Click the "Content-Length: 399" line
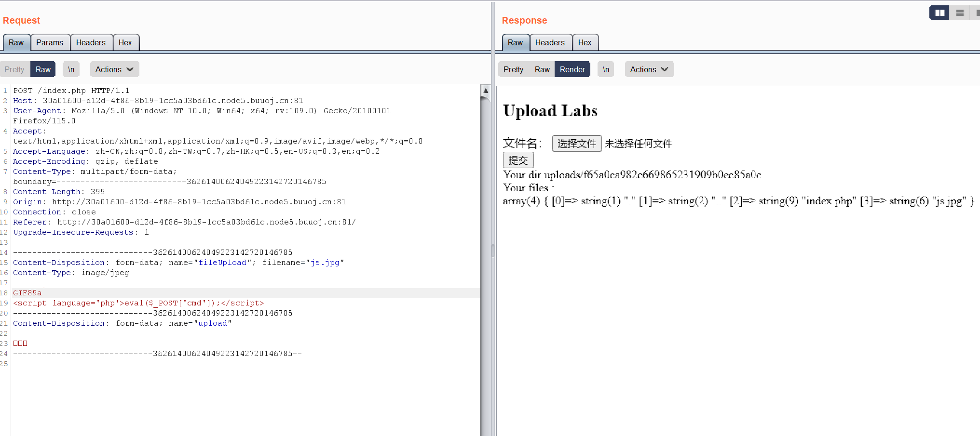This screenshot has width=980, height=436. click(59, 192)
